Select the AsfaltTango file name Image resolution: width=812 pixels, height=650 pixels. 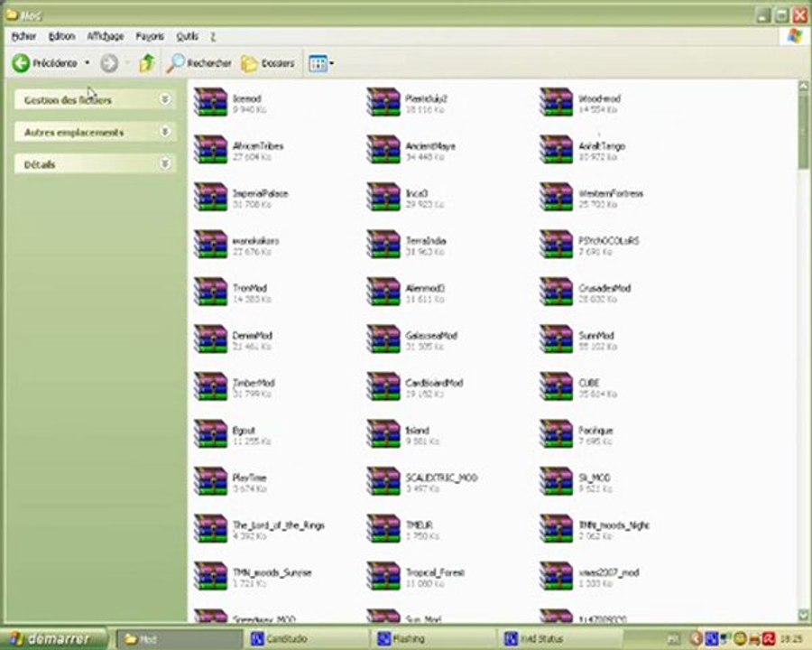pyautogui.click(x=602, y=146)
